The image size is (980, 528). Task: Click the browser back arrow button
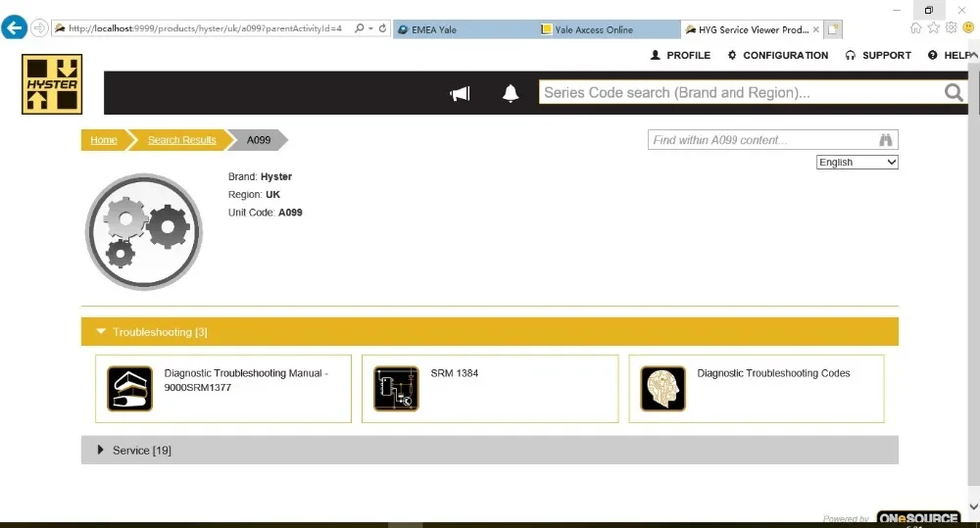point(14,27)
